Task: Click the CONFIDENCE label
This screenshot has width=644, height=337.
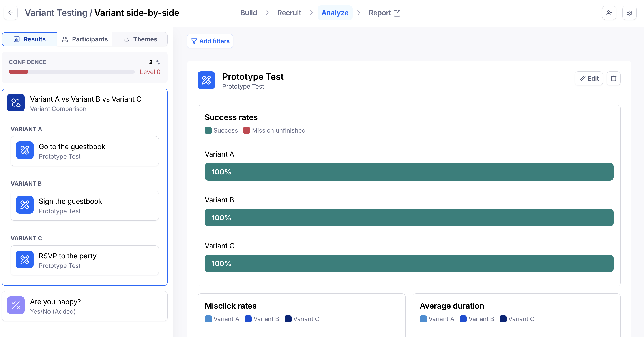Action: (x=28, y=62)
